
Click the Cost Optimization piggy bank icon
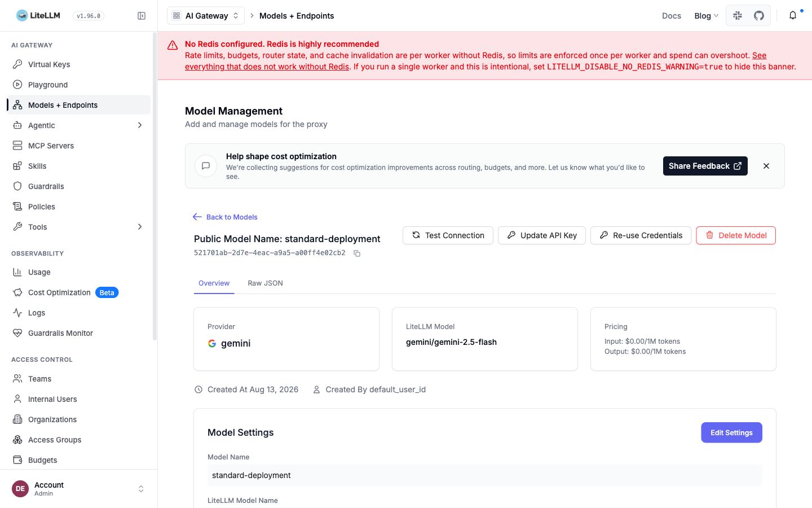click(x=17, y=292)
